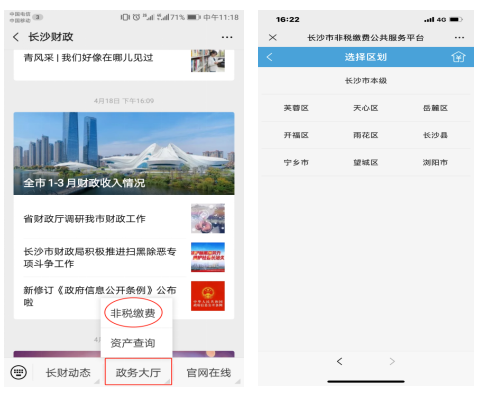Tap the 省财政厅调研 article thumbnail
This screenshot has height=395, width=486.
click(208, 218)
